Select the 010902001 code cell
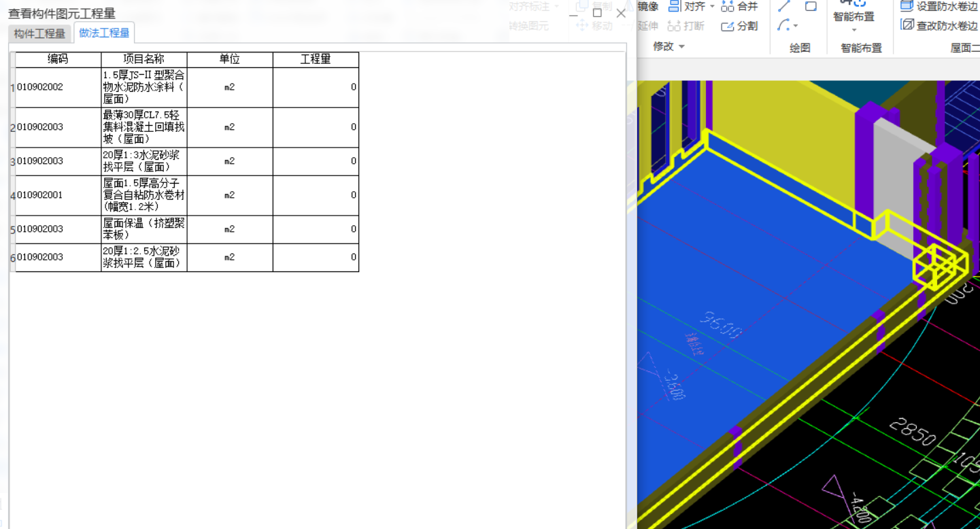Screen dimensions: 980x529 [58, 195]
